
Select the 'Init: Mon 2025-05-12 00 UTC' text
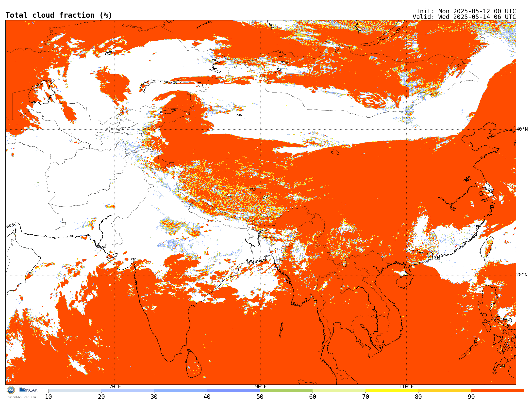coord(466,11)
